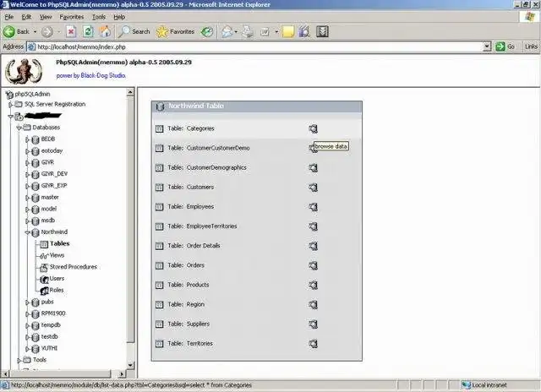Open the Favorites menu
The image size is (541, 392).
(x=71, y=17)
